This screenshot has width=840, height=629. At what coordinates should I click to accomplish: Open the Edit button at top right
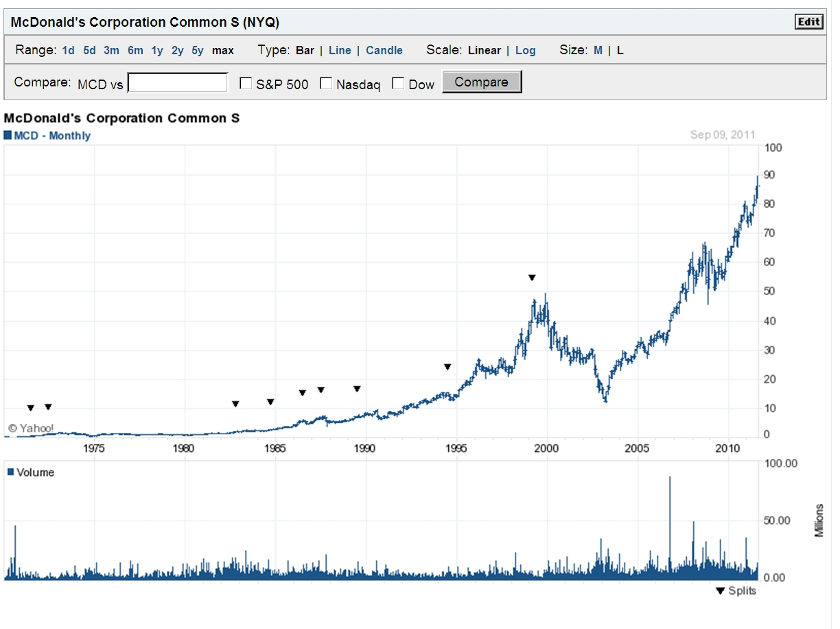[809, 22]
